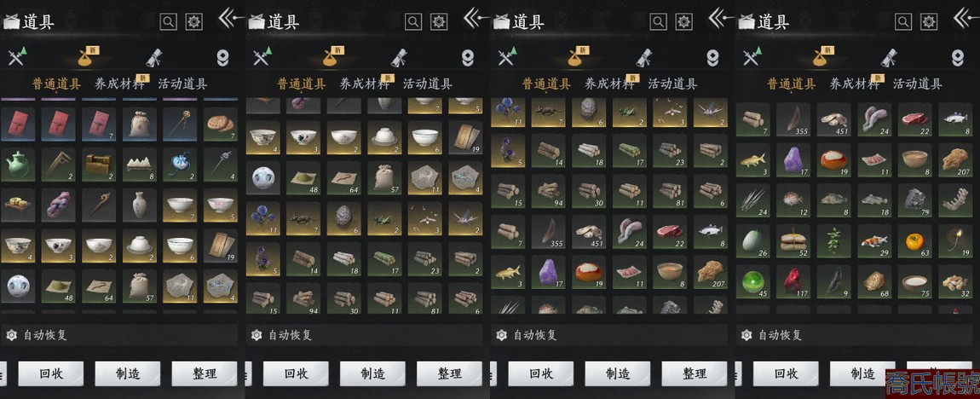Screen dimensions: 980x399
Task: Open the gear settings icon in the rightmost panel
Action: (x=929, y=22)
